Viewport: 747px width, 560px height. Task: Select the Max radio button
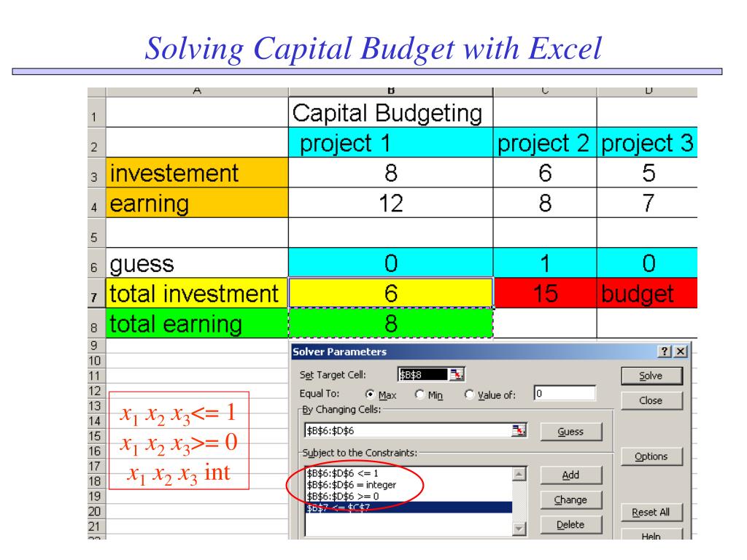(x=370, y=394)
